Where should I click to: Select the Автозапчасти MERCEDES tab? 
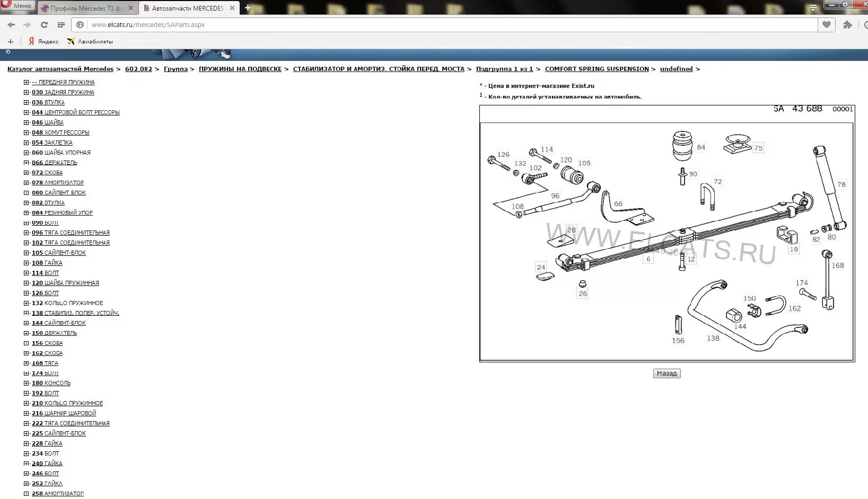coord(189,8)
